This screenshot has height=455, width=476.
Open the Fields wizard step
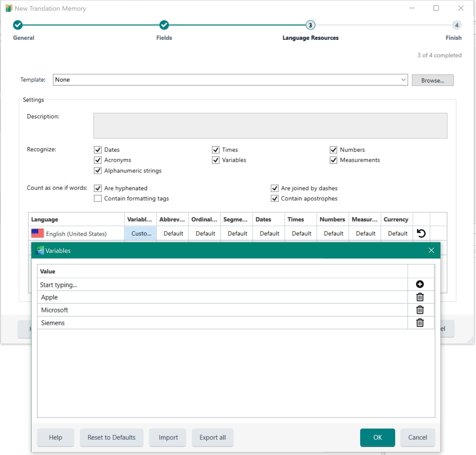(164, 25)
